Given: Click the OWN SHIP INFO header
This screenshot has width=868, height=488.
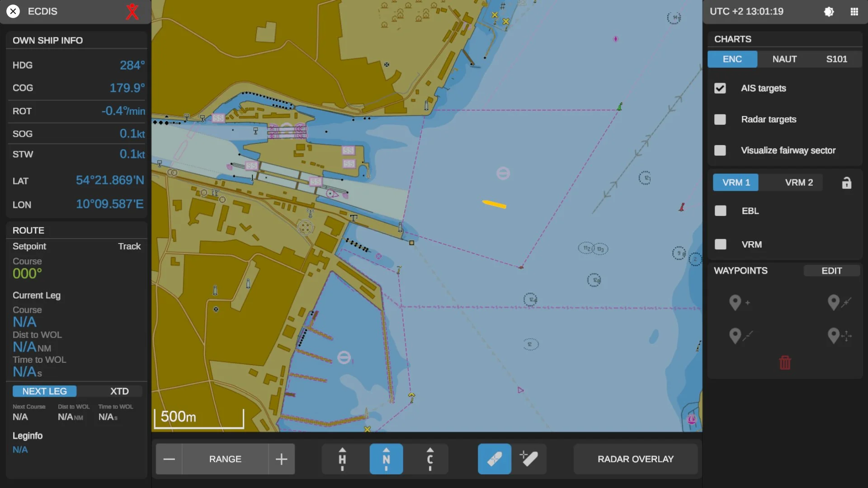Looking at the screenshot, I should coord(47,41).
